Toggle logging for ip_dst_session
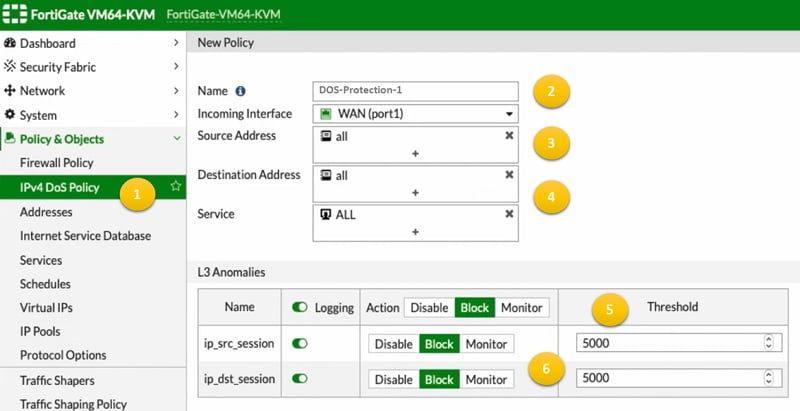 299,378
